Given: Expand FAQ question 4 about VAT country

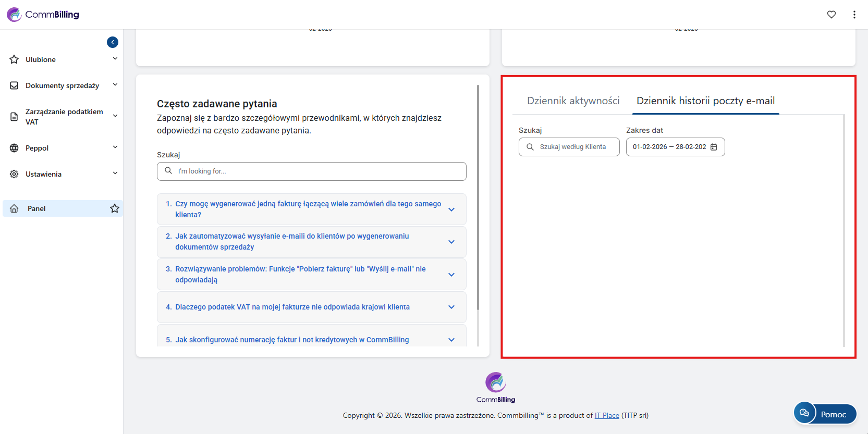Looking at the screenshot, I should (x=451, y=307).
